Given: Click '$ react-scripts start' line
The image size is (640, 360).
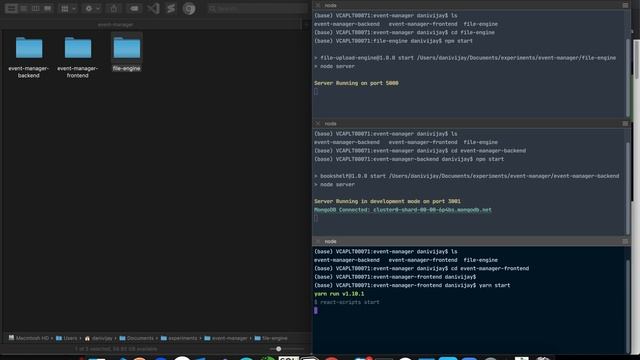Looking at the screenshot, I should [347, 302].
